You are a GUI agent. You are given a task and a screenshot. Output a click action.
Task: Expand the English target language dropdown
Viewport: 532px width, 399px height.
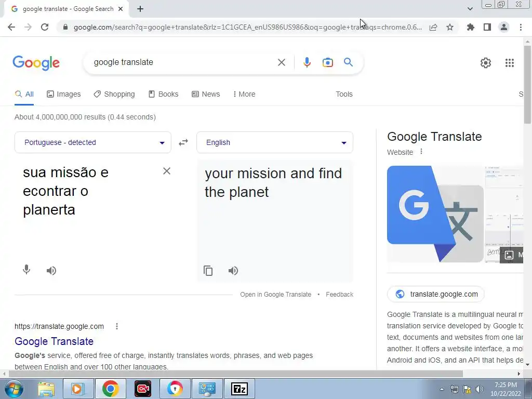click(x=275, y=142)
